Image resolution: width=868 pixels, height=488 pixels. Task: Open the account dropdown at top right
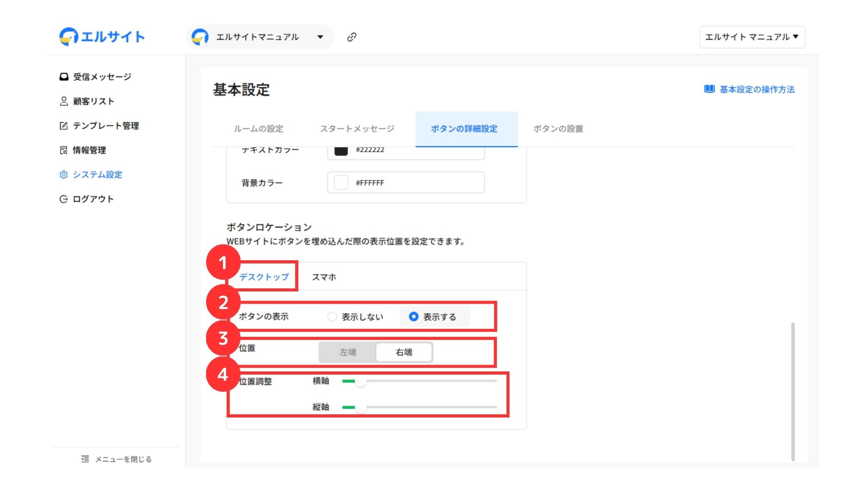[752, 37]
